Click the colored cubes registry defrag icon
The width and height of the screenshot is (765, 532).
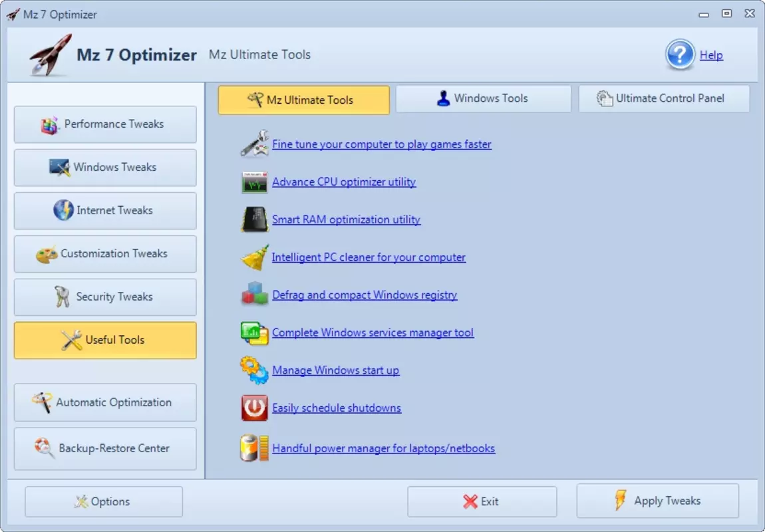254,294
